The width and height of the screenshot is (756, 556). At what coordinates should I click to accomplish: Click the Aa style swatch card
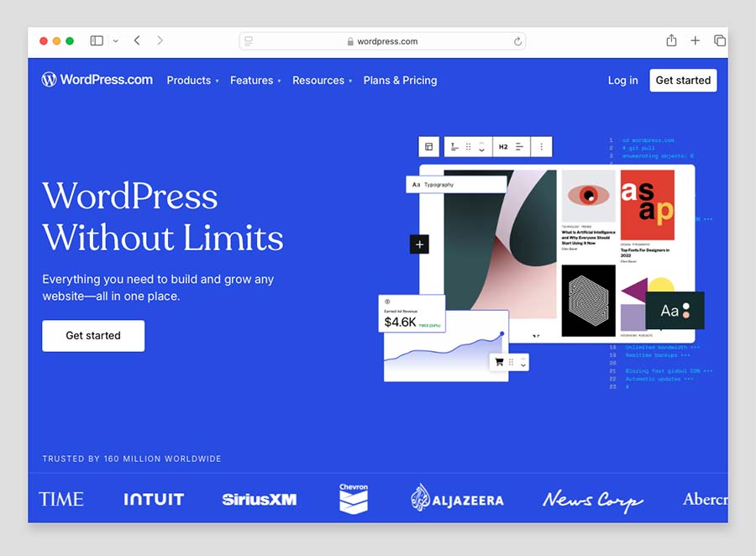(x=675, y=311)
